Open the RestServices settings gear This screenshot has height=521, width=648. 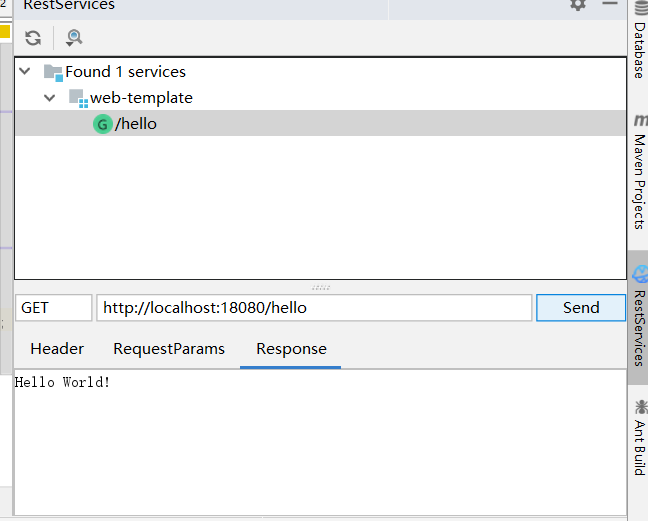point(578,5)
